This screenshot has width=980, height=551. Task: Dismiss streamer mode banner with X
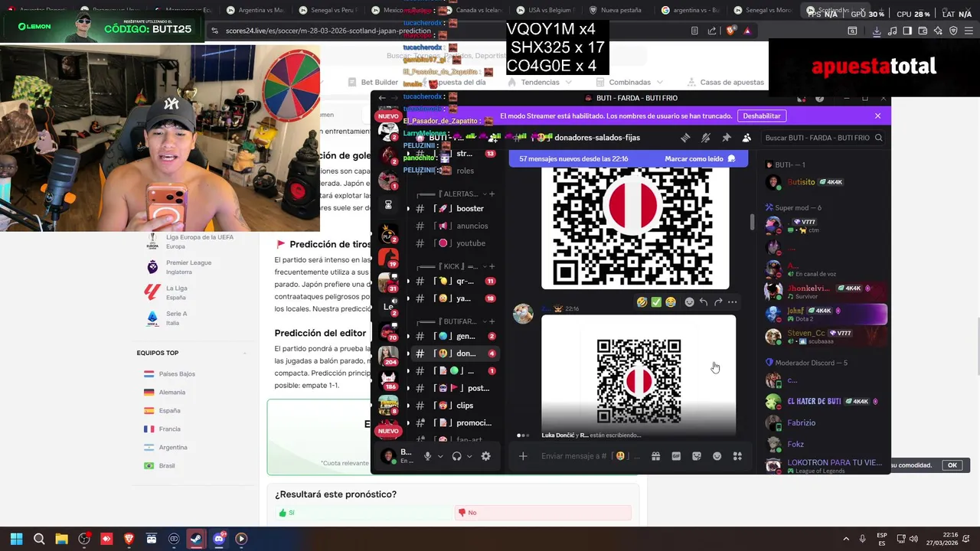click(877, 116)
